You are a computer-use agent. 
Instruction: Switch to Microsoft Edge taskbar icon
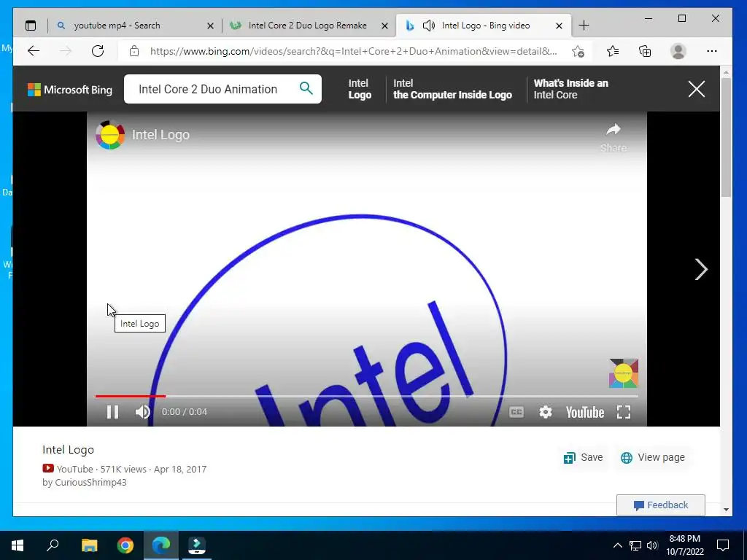tap(161, 545)
